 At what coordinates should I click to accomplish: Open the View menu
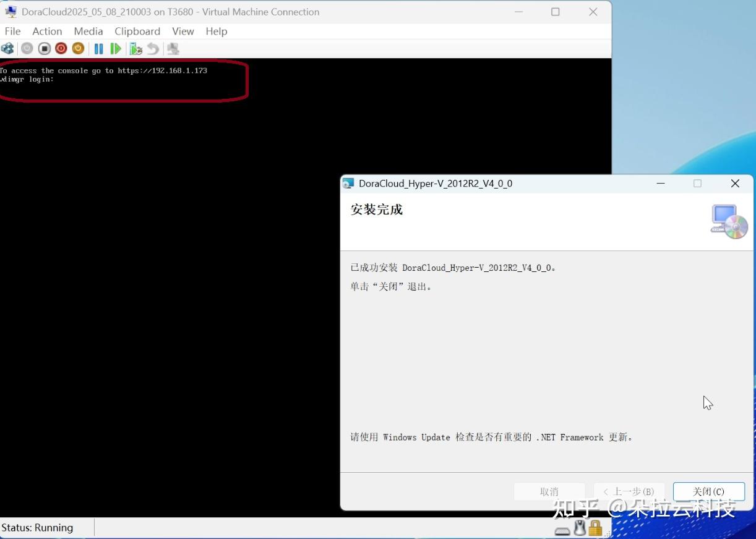183,31
